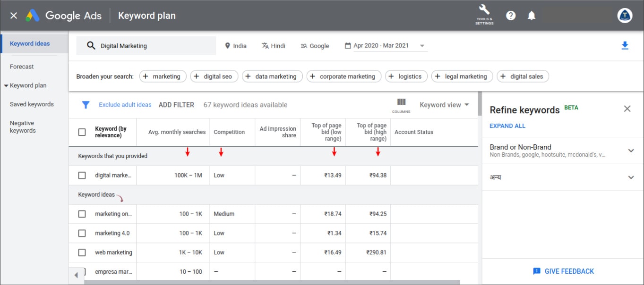Click EXPAND ALL link
Screen dimensions: 644x285
click(507, 126)
